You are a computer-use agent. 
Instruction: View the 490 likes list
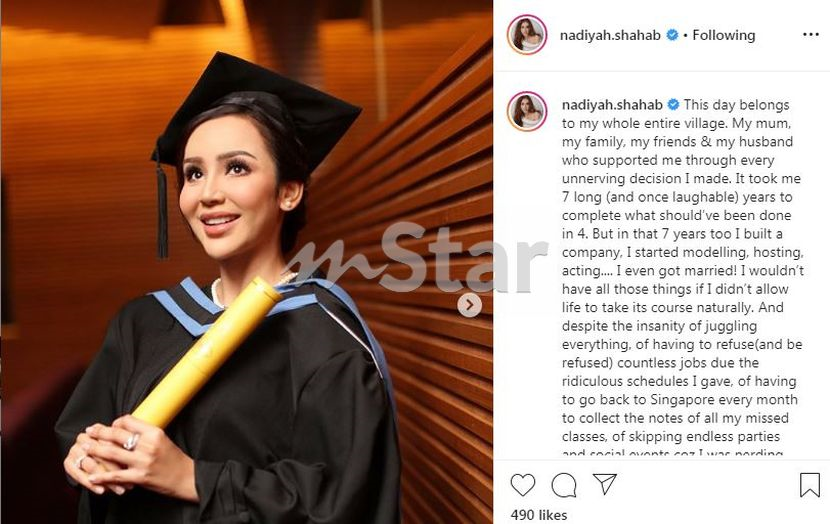coord(538,515)
